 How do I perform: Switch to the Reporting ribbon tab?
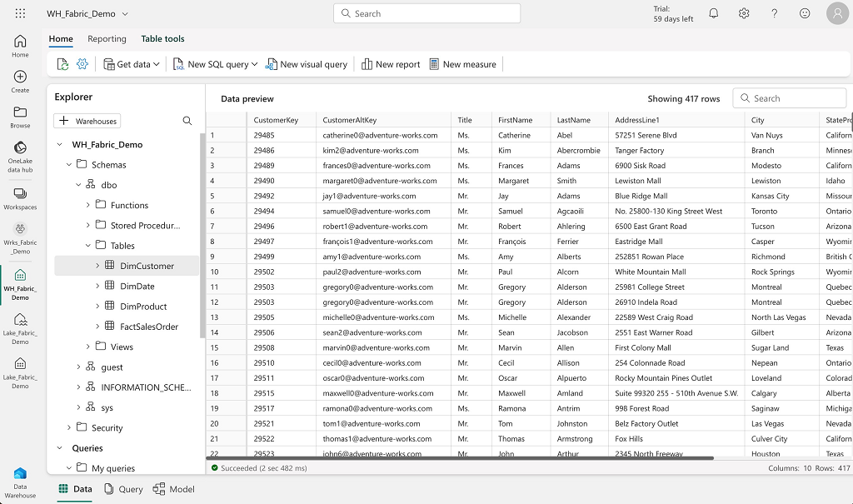pos(107,38)
